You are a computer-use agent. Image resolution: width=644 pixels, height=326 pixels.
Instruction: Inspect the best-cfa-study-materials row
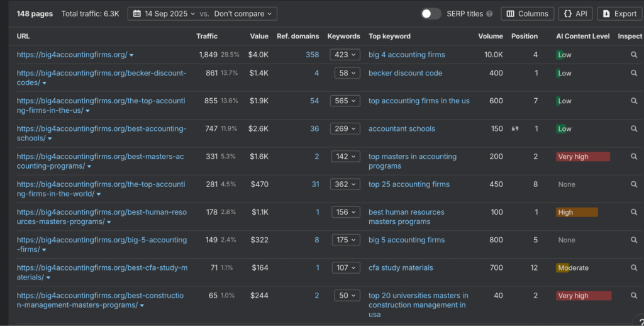tap(634, 267)
